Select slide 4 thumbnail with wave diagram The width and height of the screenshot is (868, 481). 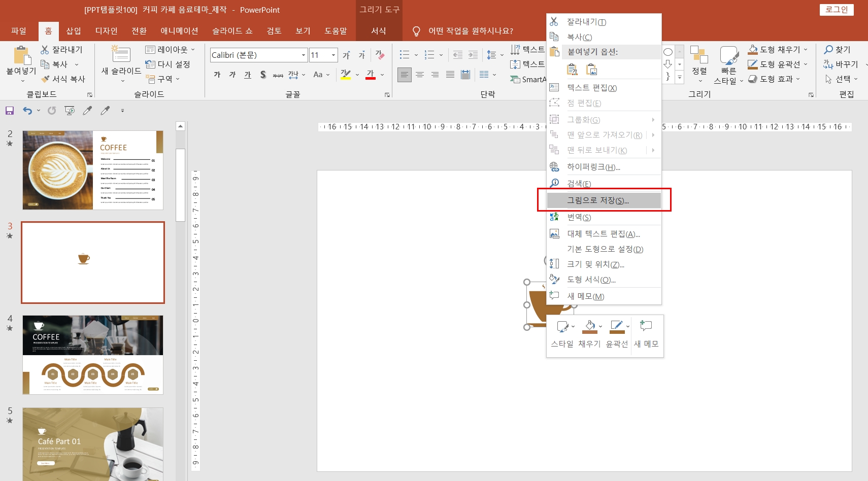click(93, 355)
